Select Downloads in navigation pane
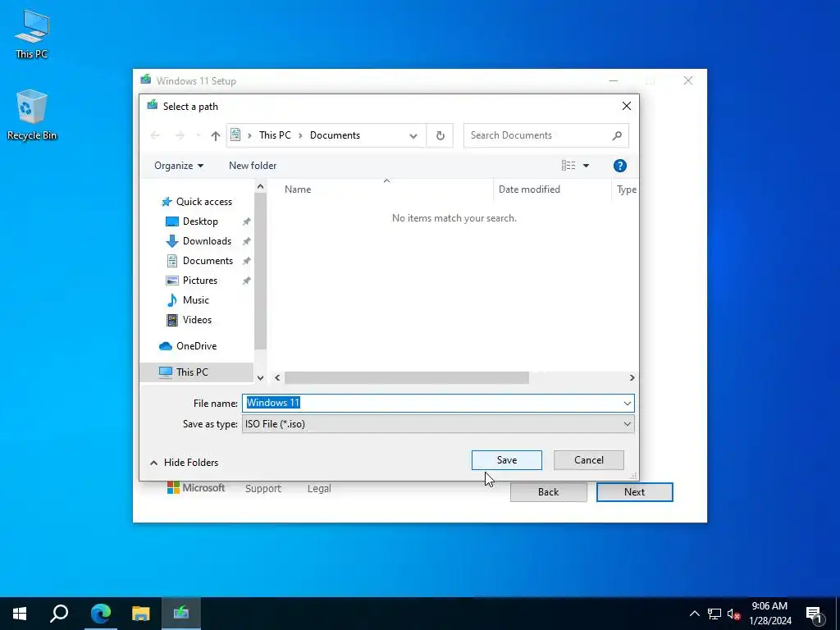 pos(207,241)
